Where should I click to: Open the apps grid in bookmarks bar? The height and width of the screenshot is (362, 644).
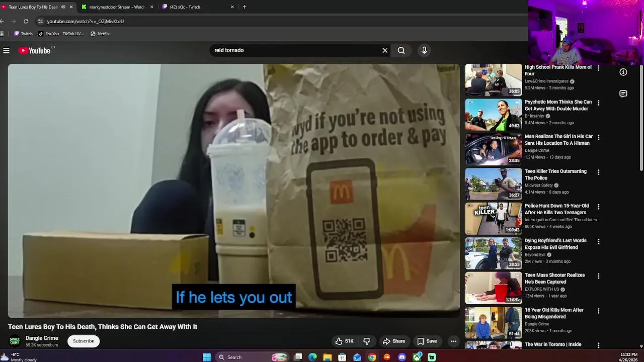click(2, 34)
